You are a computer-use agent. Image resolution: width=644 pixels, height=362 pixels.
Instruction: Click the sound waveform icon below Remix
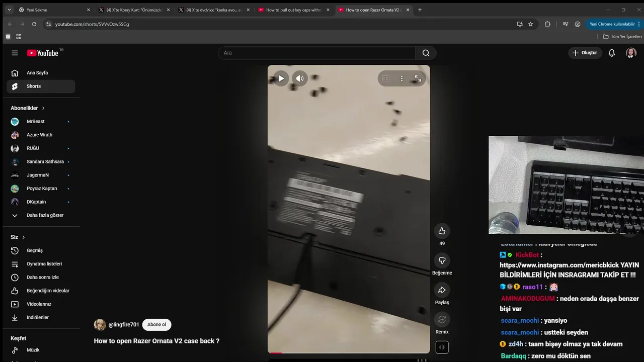[x=442, y=347]
